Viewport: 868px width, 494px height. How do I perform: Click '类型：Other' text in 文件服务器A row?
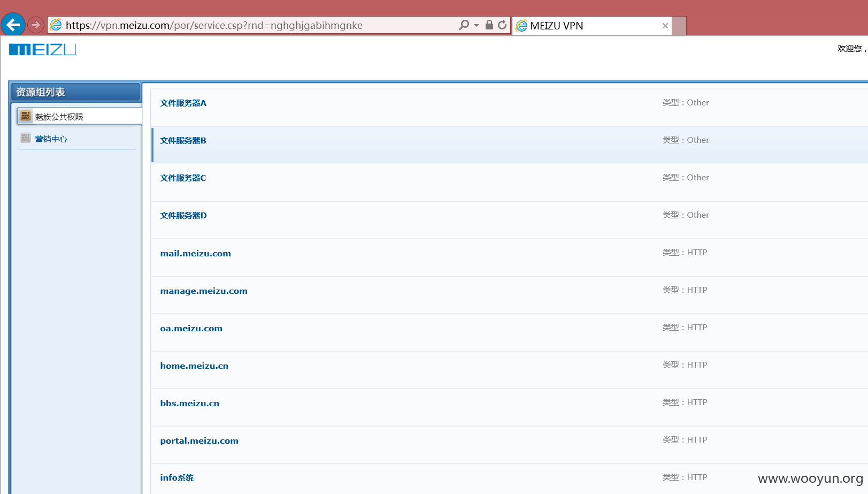tap(686, 102)
